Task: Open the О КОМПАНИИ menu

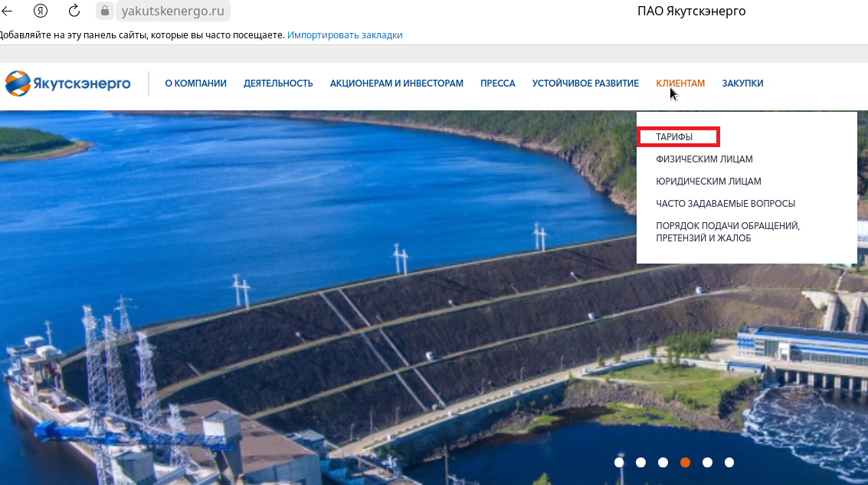Action: point(196,84)
